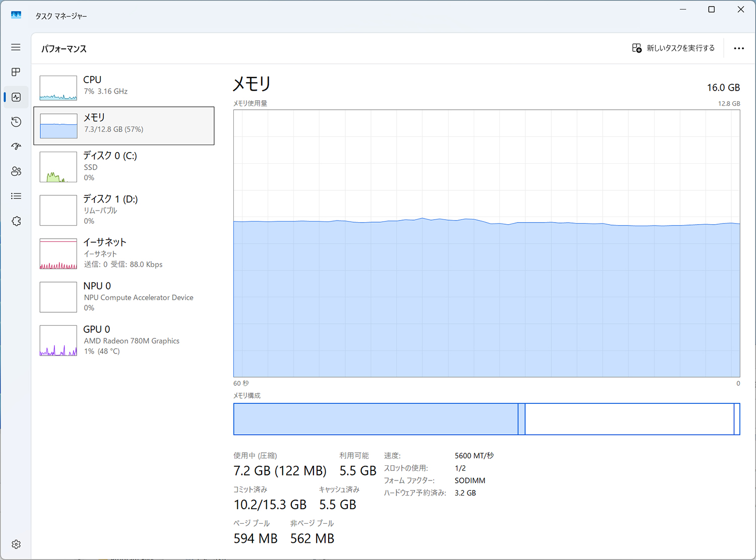Go to the Processes page icon

coord(16,72)
